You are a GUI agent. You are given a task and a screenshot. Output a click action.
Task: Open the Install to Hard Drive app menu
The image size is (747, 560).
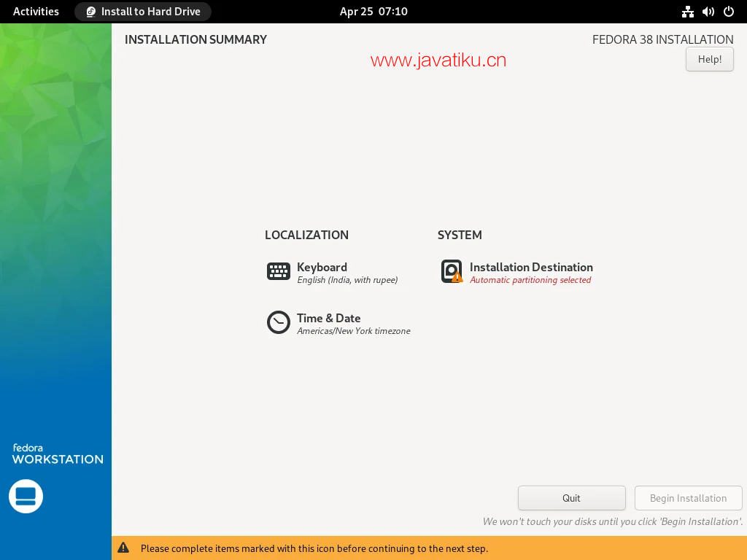pyautogui.click(x=143, y=12)
